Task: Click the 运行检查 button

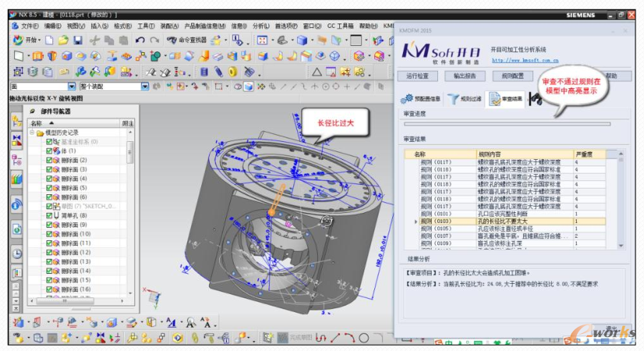Action: [x=416, y=76]
